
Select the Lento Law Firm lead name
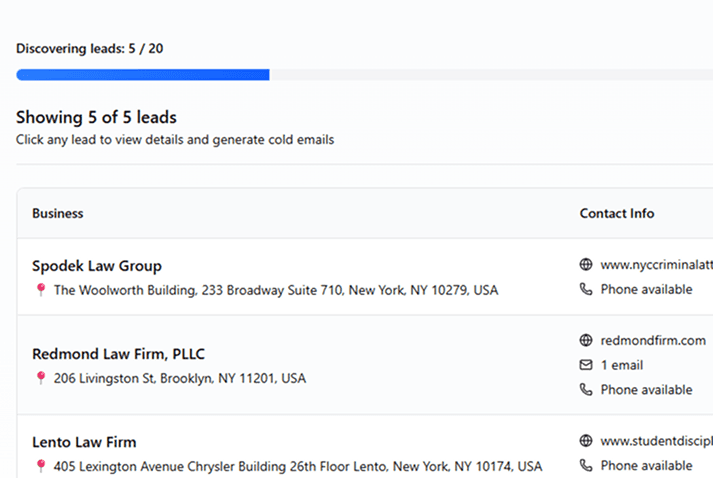tap(84, 442)
